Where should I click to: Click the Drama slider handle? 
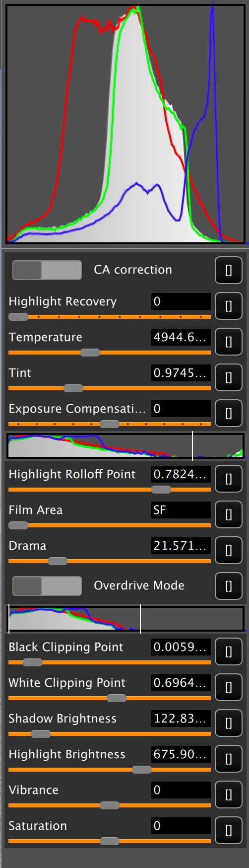pos(58,561)
